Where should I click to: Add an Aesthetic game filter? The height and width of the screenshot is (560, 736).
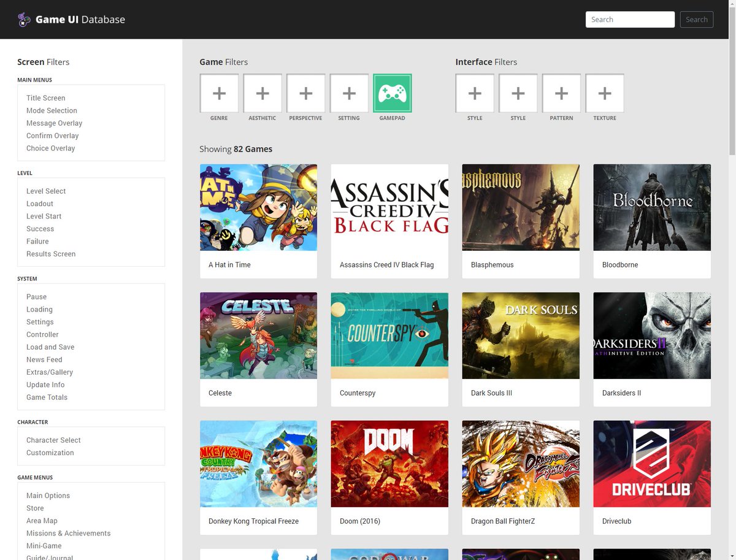263,93
